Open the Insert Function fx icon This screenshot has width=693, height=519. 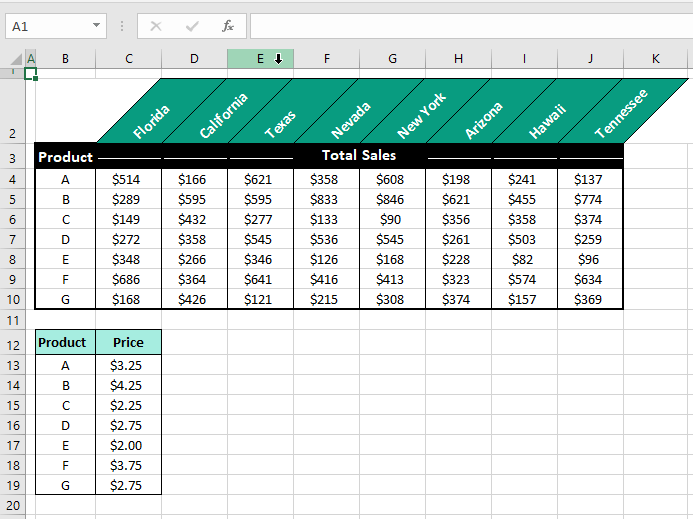228,27
